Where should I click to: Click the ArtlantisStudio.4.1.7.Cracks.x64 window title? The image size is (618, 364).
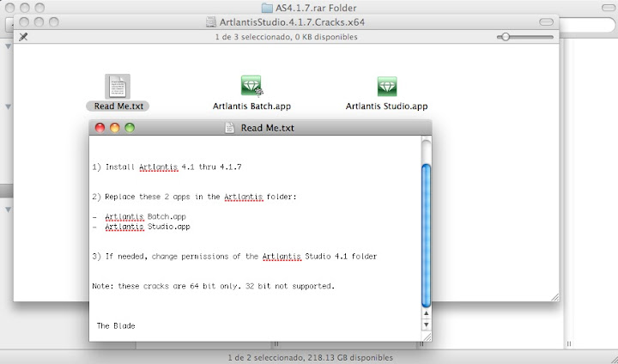(x=292, y=22)
